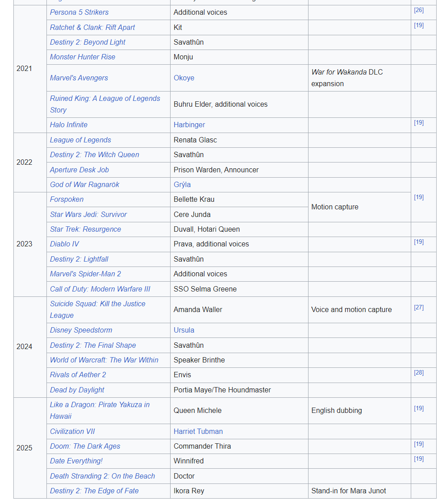Open the Persona 5 Strikers link
This screenshot has height=504, width=438.
point(79,12)
